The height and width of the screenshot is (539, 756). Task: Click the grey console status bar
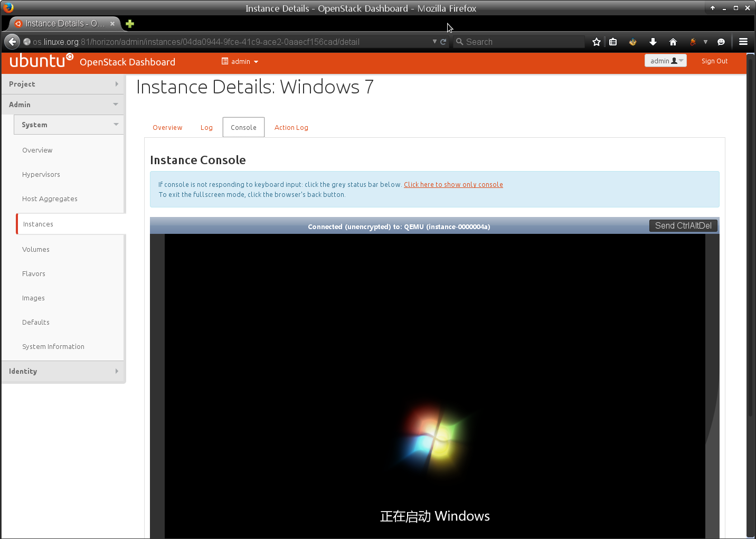click(x=399, y=226)
